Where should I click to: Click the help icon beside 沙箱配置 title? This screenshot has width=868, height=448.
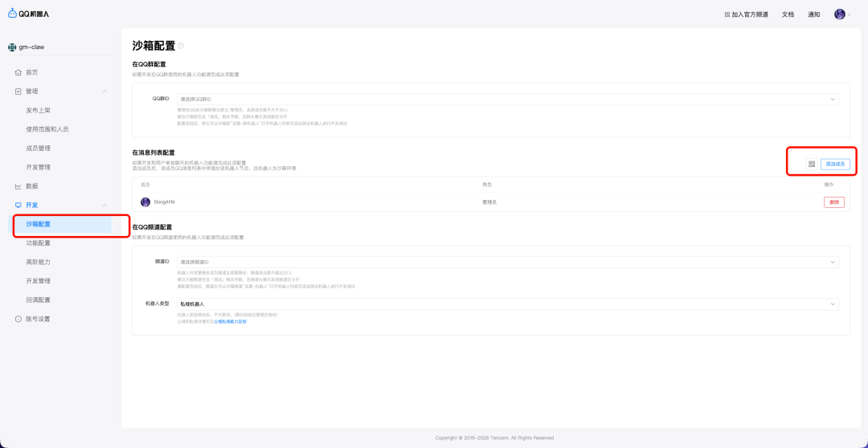(181, 46)
